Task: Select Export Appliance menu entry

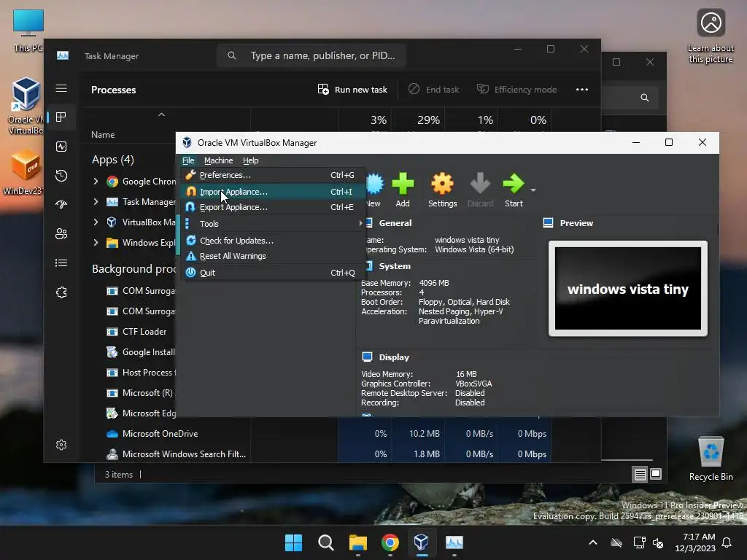Action: [273, 207]
